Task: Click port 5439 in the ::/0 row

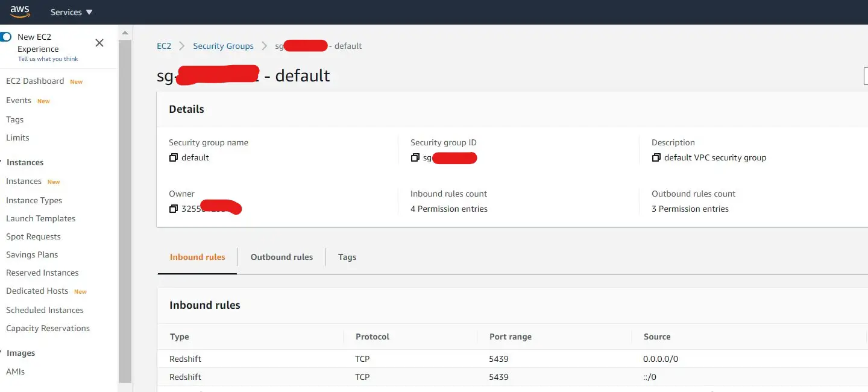Action: tap(499, 377)
